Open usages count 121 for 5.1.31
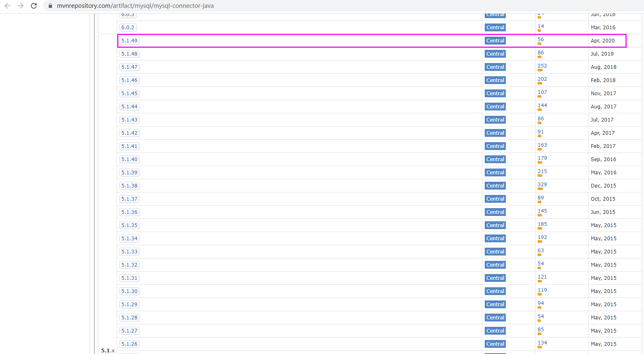This screenshot has height=354, width=644. click(542, 277)
